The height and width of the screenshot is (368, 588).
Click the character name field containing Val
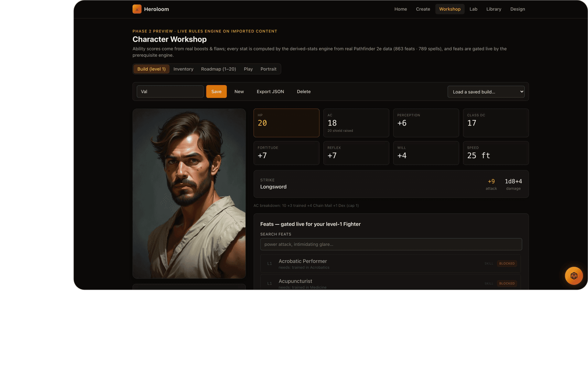point(170,92)
